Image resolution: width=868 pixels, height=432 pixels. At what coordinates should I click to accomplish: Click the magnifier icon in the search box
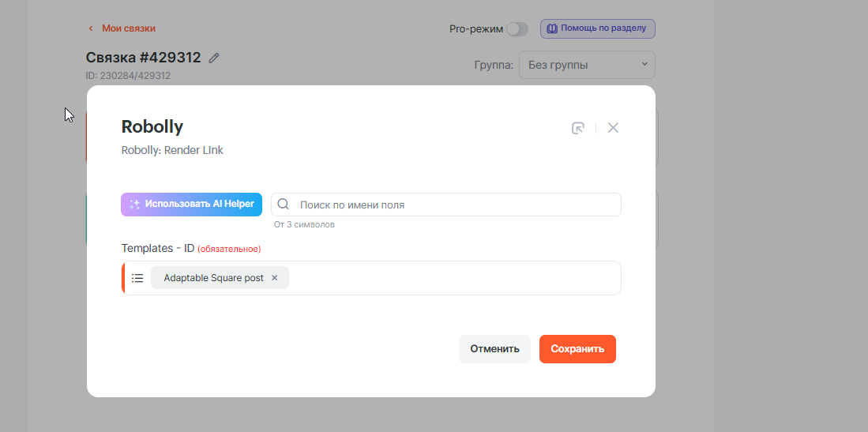[284, 205]
